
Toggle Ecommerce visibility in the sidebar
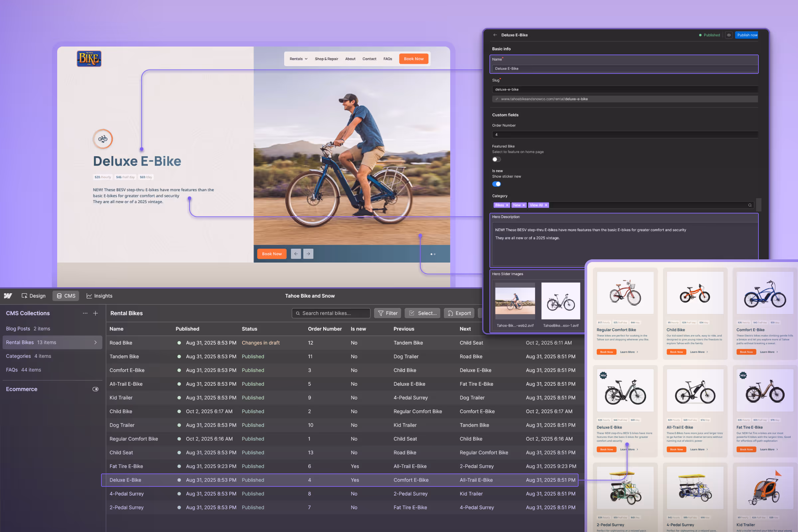click(95, 389)
